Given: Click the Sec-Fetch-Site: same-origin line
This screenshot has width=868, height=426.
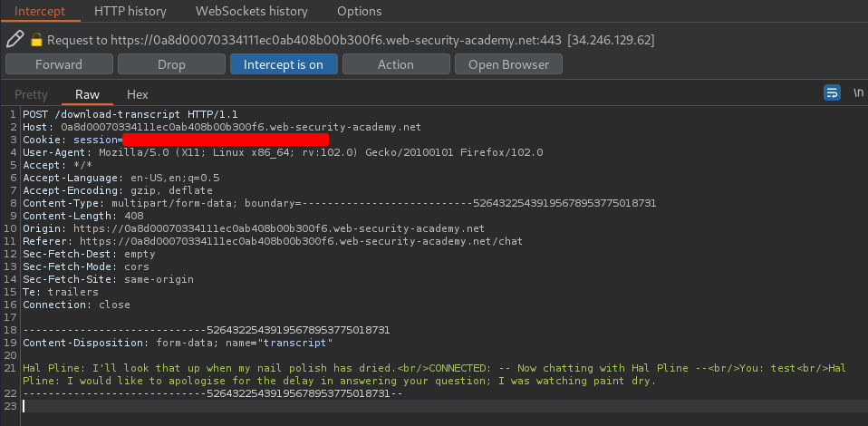Looking at the screenshot, I should coord(108,280).
